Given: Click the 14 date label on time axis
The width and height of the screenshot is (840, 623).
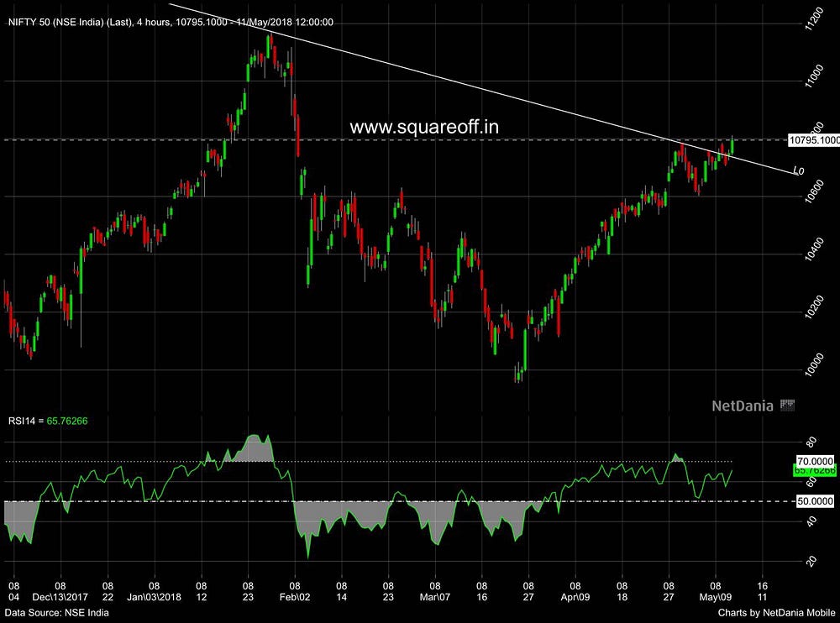Looking at the screenshot, I should pyautogui.click(x=342, y=597).
